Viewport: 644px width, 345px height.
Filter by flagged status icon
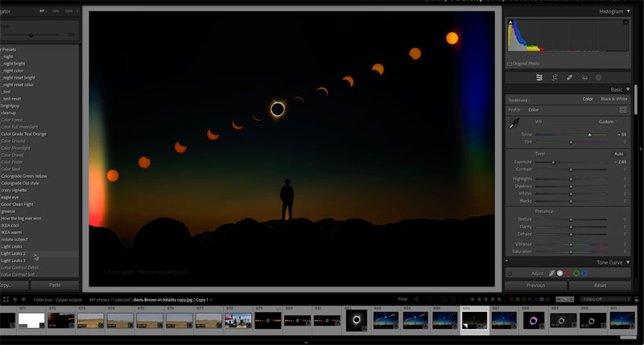[x=416, y=299]
